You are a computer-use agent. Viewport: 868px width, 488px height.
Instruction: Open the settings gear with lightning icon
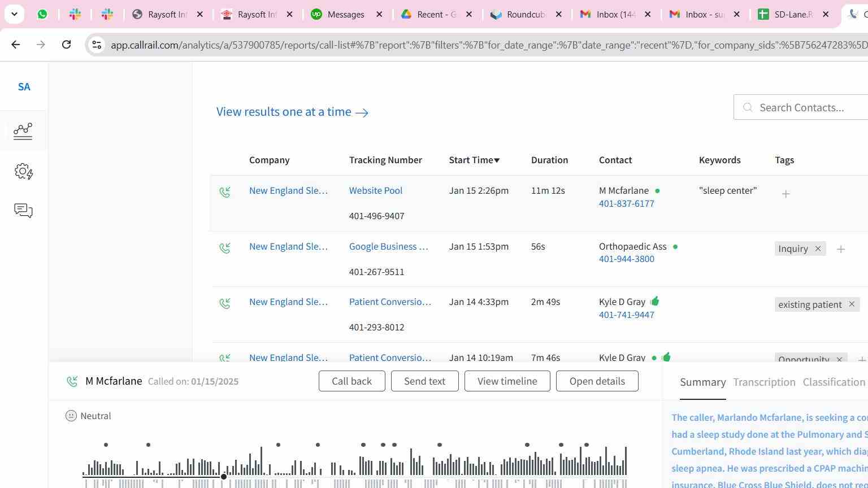tap(24, 172)
